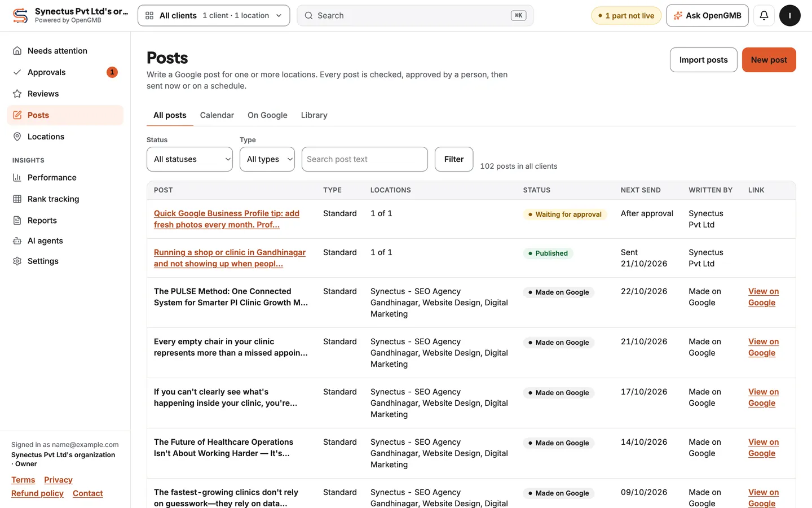Switch to the On Google tab
The width and height of the screenshot is (812, 508).
(x=267, y=115)
